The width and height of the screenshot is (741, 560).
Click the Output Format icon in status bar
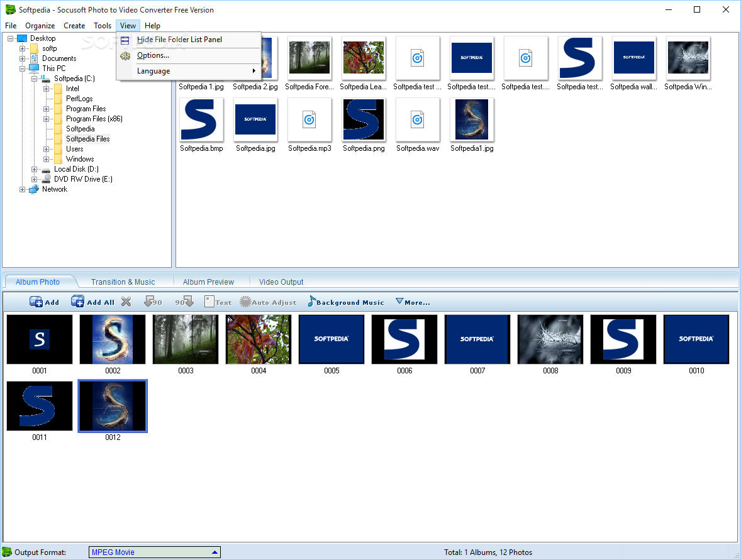point(7,552)
